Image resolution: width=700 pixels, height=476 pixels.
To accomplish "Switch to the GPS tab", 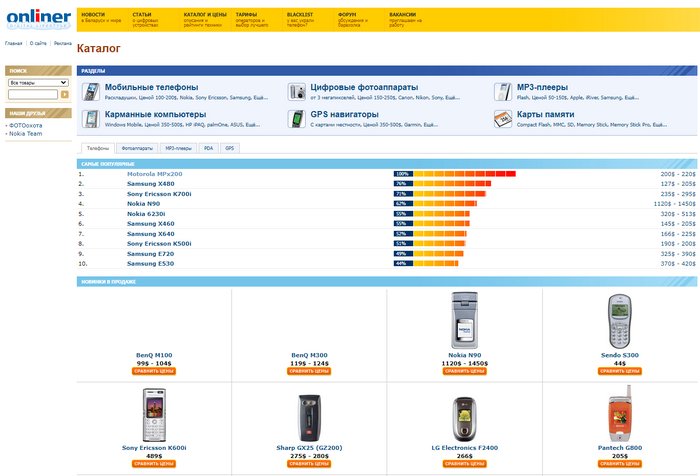I will (x=229, y=148).
